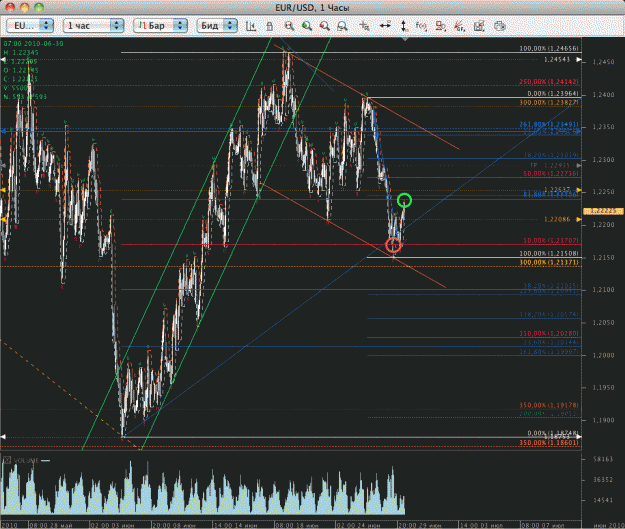
Task: Click the 'EUR/USD, 1 Часы' window title
Action: click(312, 8)
